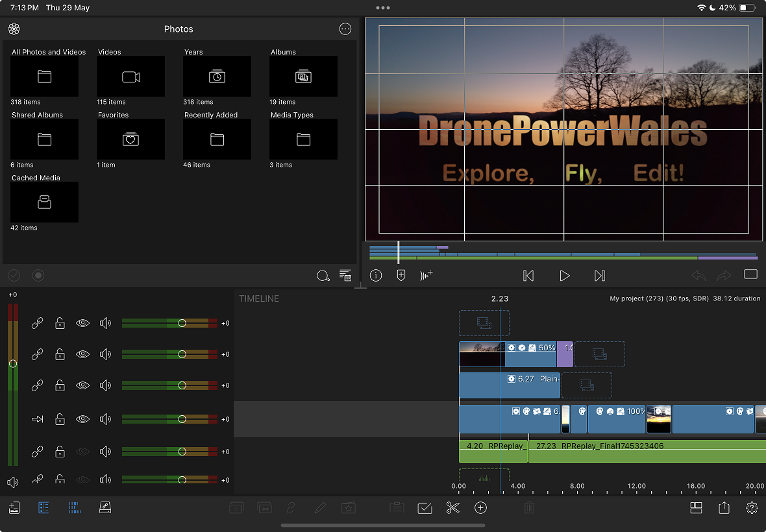The image size is (766, 532).
Task: Open the Albums folder with 19 items
Action: click(x=303, y=76)
